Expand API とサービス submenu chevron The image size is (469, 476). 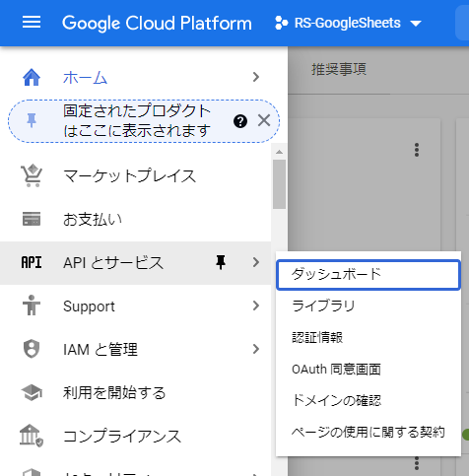click(256, 262)
